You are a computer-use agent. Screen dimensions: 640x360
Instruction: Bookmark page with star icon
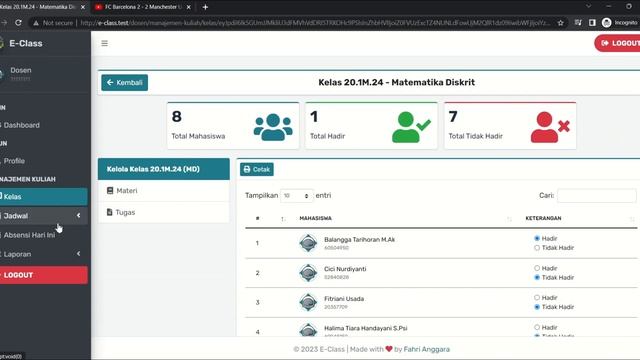coord(560,23)
